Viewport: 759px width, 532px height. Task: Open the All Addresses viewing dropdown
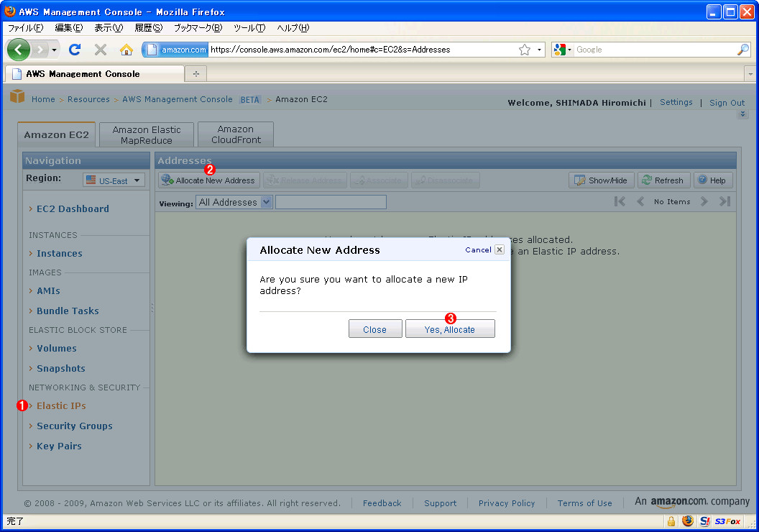pos(234,202)
